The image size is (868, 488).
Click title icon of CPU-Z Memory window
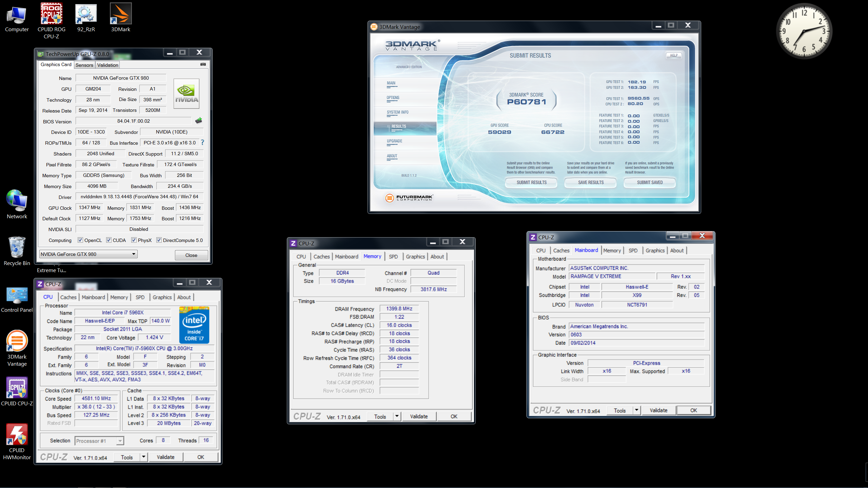point(293,243)
